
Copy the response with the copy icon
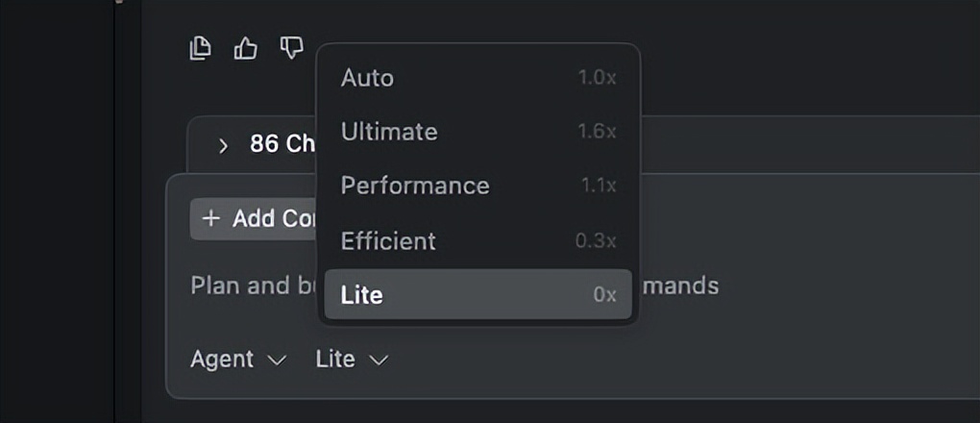[200, 48]
